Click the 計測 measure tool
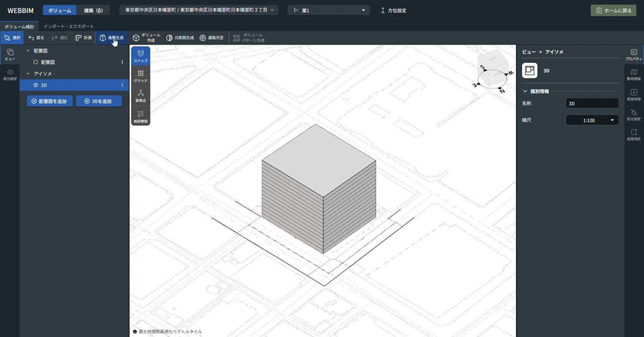Screen dimensions: 644x337 pos(84,38)
